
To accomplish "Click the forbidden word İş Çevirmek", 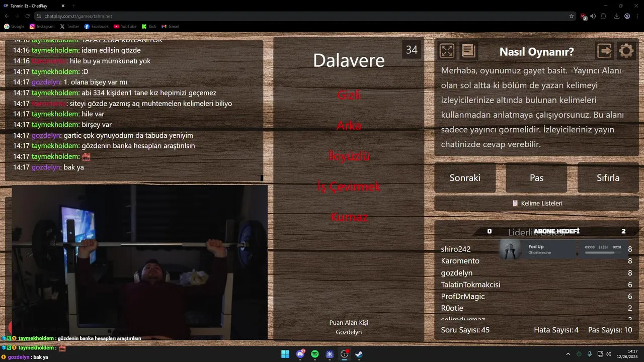I will pyautogui.click(x=349, y=187).
